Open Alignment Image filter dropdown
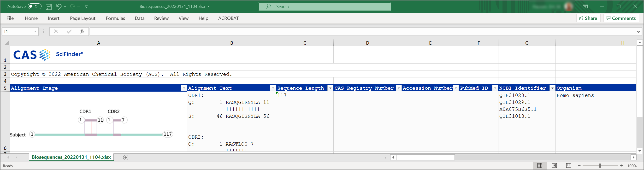 coord(184,88)
